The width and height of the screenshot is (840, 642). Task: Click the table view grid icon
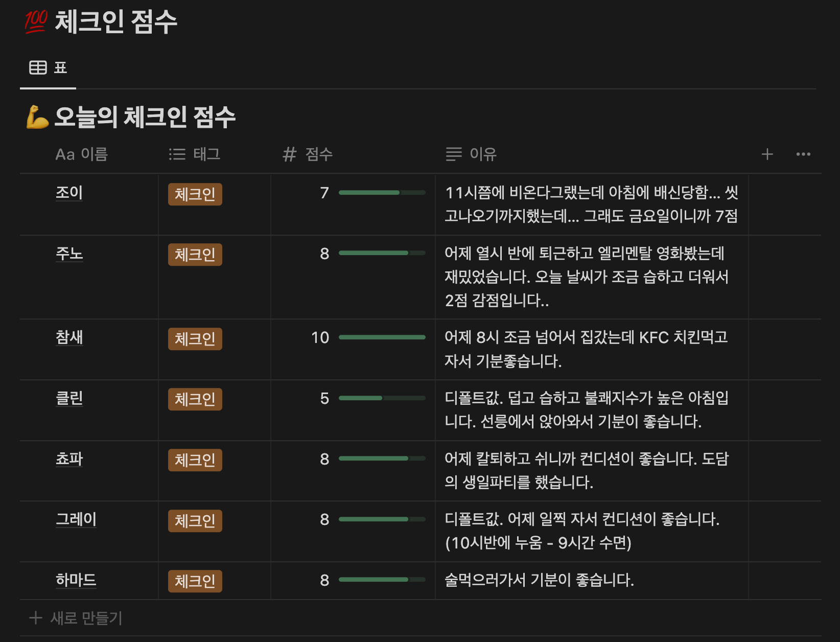point(38,67)
